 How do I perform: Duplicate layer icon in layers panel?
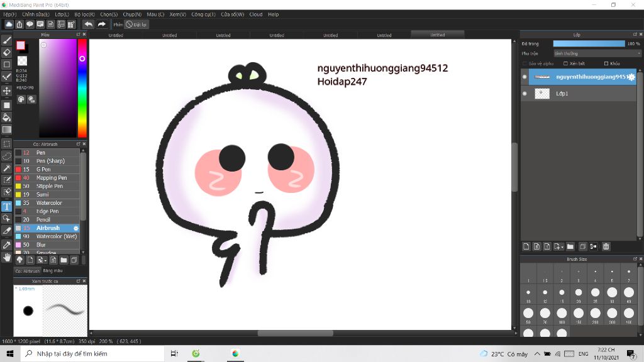(582, 246)
